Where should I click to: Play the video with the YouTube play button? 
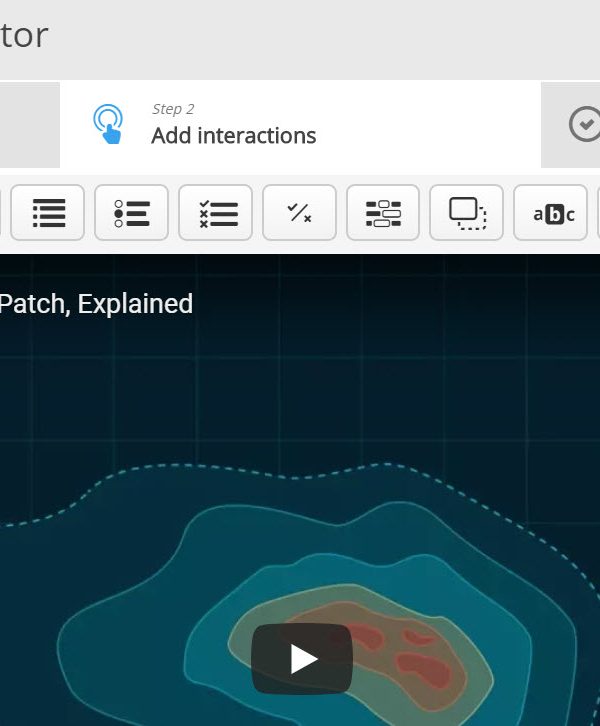(302, 658)
